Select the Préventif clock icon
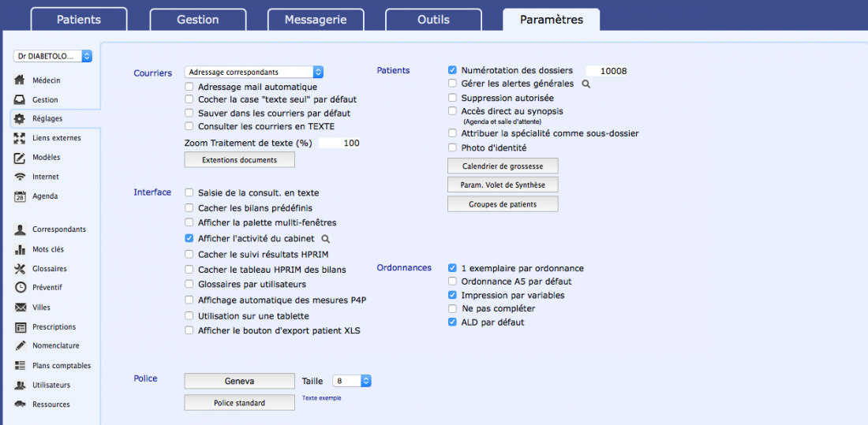Viewport: 868px width, 425px height. pyautogui.click(x=20, y=288)
